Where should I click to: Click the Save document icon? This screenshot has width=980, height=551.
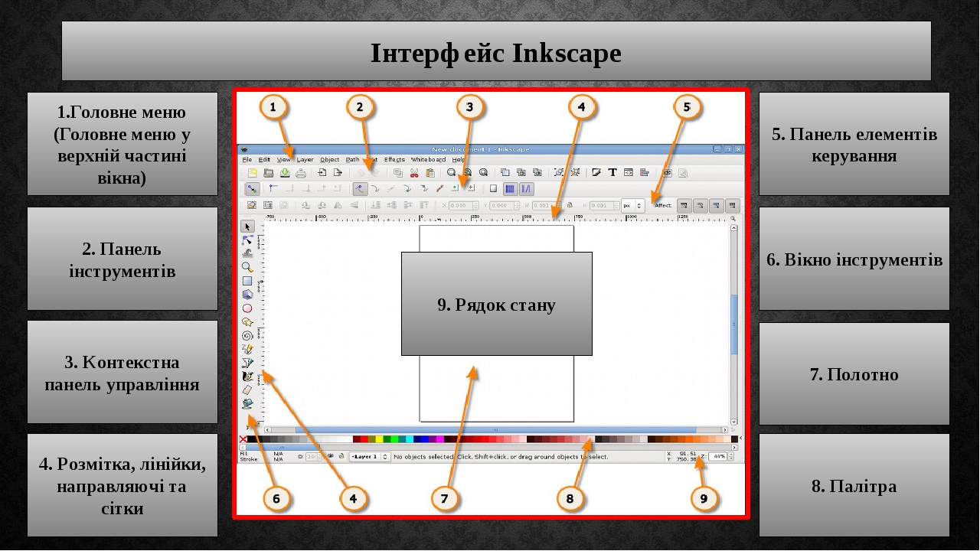285,173
